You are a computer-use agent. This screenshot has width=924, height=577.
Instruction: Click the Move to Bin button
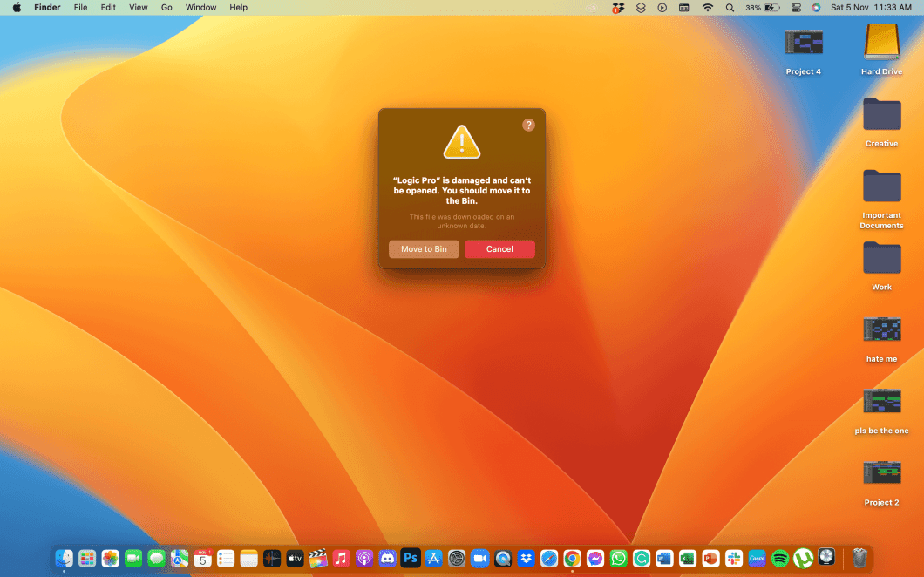(424, 249)
